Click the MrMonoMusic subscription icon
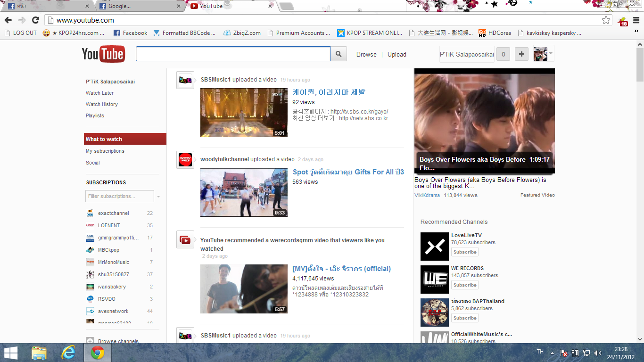 90,262
